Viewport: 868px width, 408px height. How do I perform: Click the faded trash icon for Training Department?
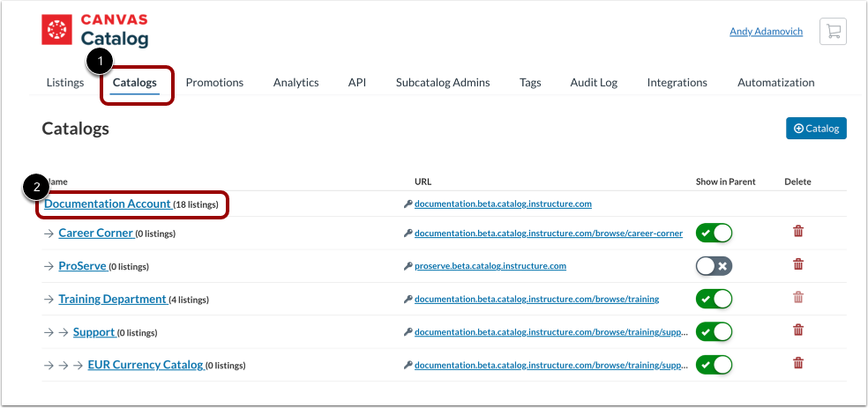pos(797,298)
